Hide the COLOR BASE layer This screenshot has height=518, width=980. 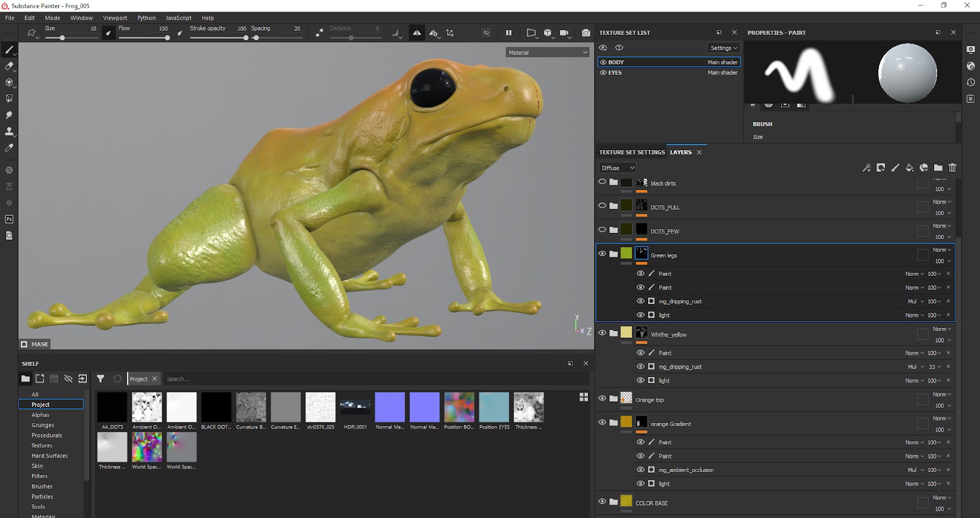pos(602,501)
